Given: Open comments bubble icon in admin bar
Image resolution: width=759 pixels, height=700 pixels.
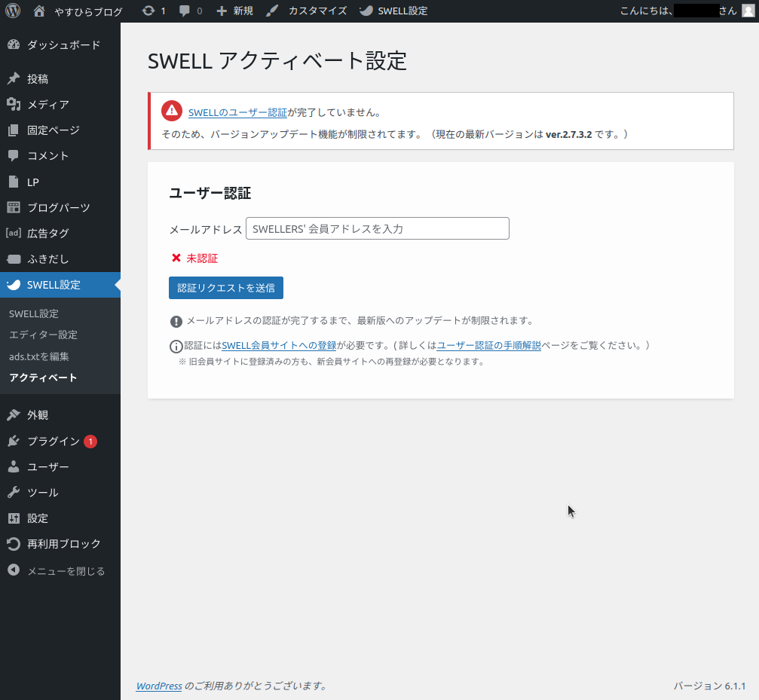Looking at the screenshot, I should tap(185, 11).
